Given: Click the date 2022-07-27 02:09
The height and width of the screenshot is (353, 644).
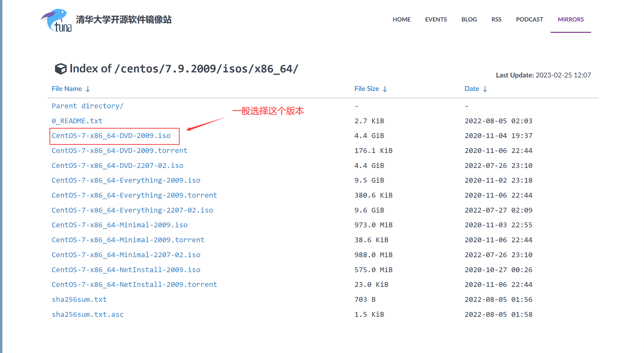Looking at the screenshot, I should tap(498, 210).
